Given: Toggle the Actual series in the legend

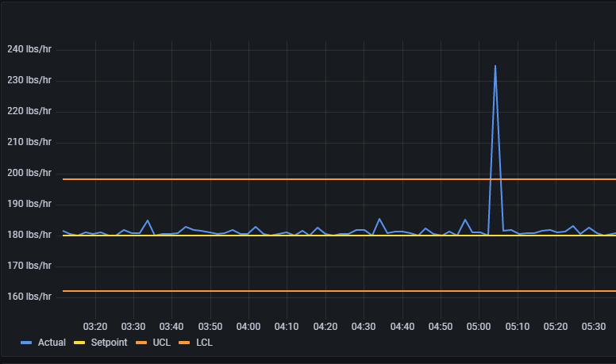Looking at the screenshot, I should [52, 343].
